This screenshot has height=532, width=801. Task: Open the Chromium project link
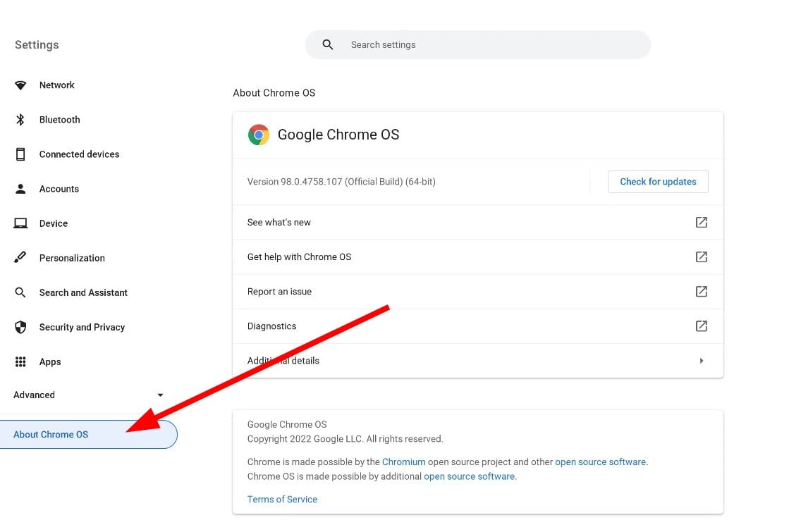tap(403, 462)
